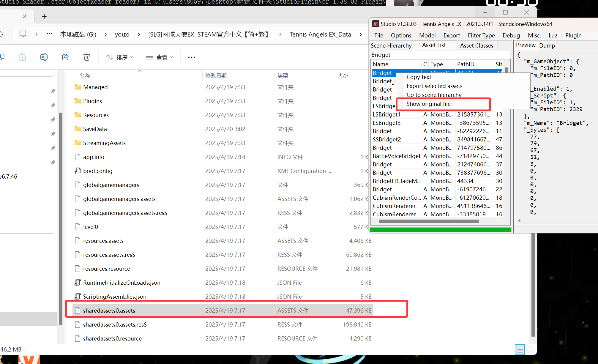Click the rename icon in Explorer toolbar
Image resolution: width=598 pixels, height=364 pixels.
click(44, 57)
